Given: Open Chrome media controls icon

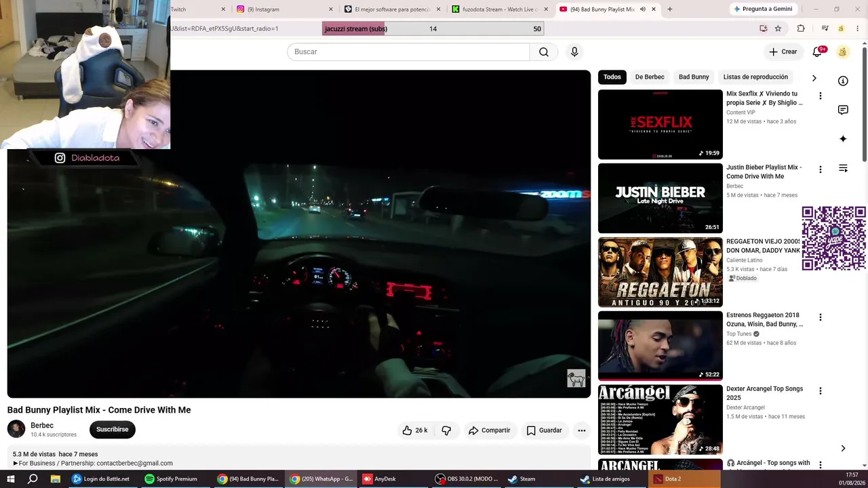Looking at the screenshot, I should 825,28.
